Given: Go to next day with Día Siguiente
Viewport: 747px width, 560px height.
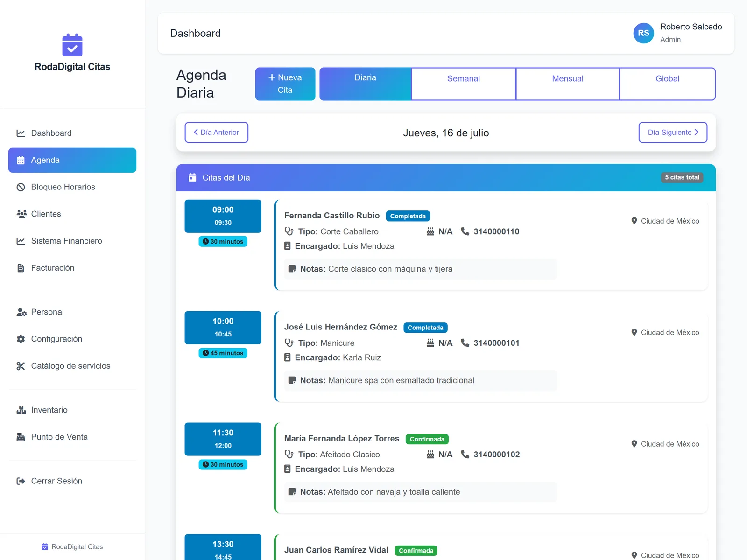Looking at the screenshot, I should (x=673, y=133).
